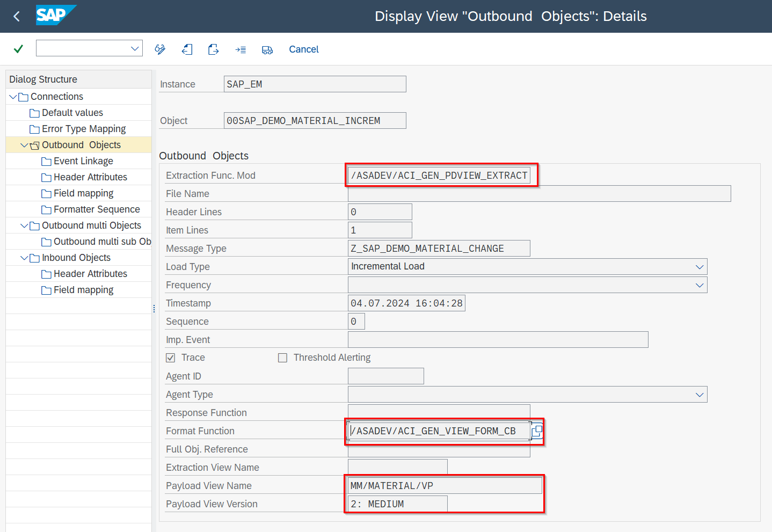The image size is (772, 532).
Task: Click the Format Function field
Action: pyautogui.click(x=439, y=431)
